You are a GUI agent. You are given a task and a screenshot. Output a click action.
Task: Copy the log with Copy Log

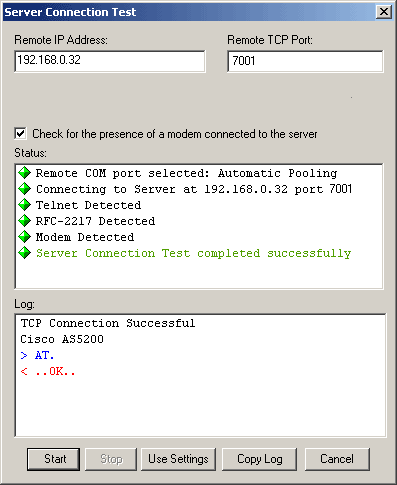259,459
